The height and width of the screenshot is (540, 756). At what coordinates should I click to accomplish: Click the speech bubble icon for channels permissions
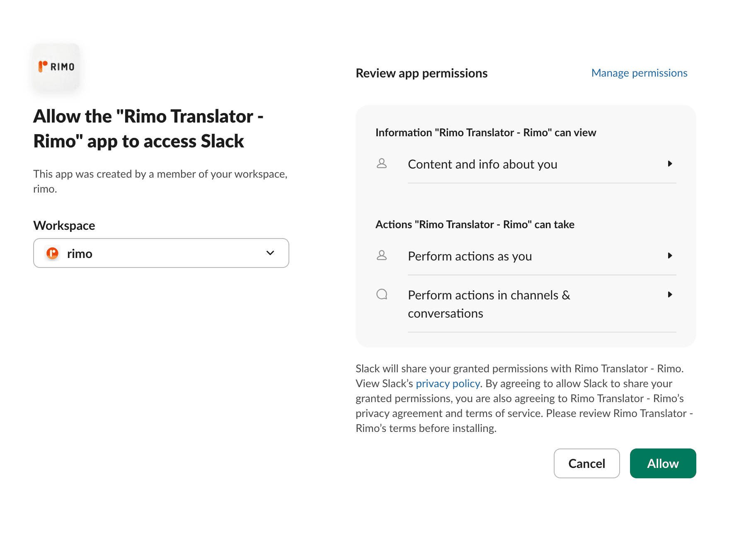tap(382, 294)
